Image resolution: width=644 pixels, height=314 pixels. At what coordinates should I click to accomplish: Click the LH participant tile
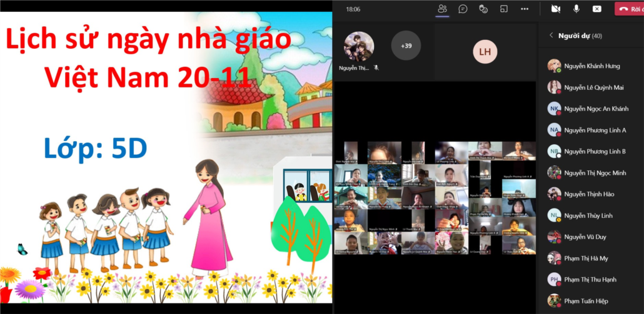pos(485,52)
